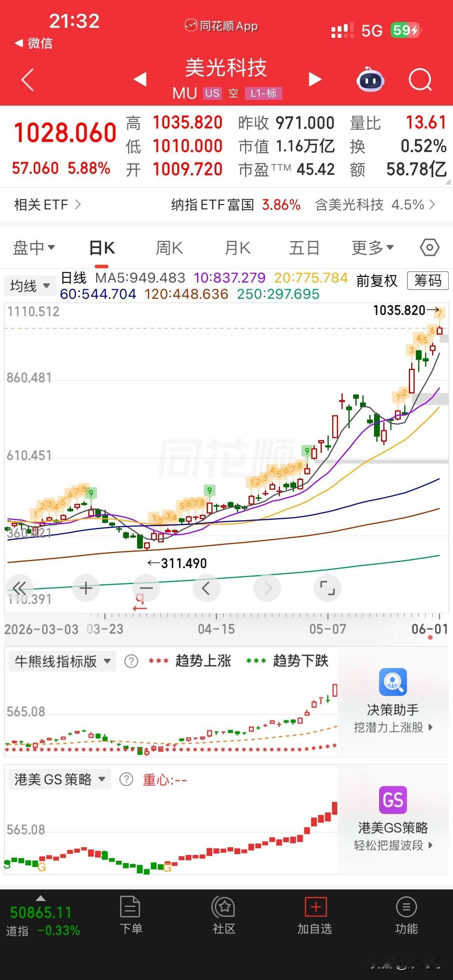Toggle 前复权 adjustment option
The image size is (453, 980).
coord(377,281)
